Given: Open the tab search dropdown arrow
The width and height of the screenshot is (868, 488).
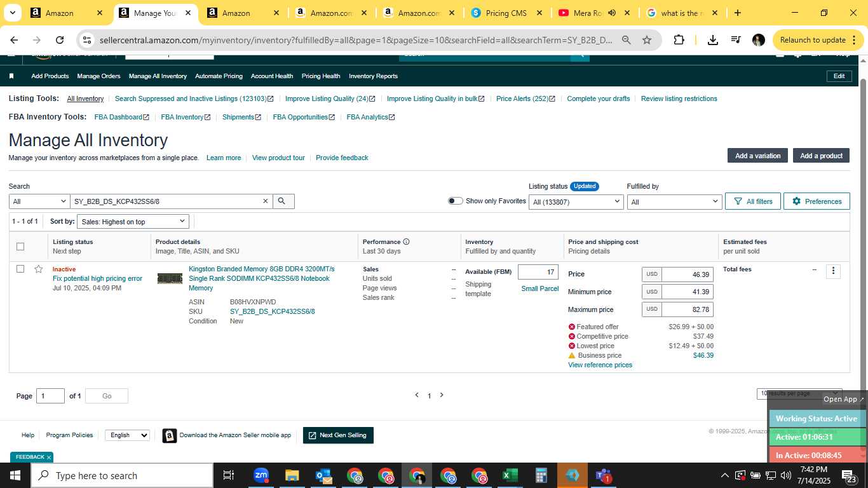Looking at the screenshot, I should point(13,13).
